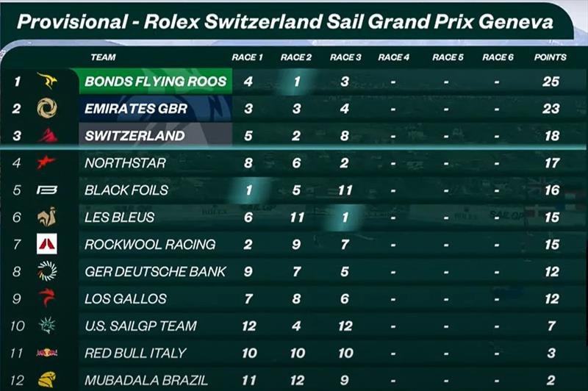Click the Team column header

pos(103,57)
